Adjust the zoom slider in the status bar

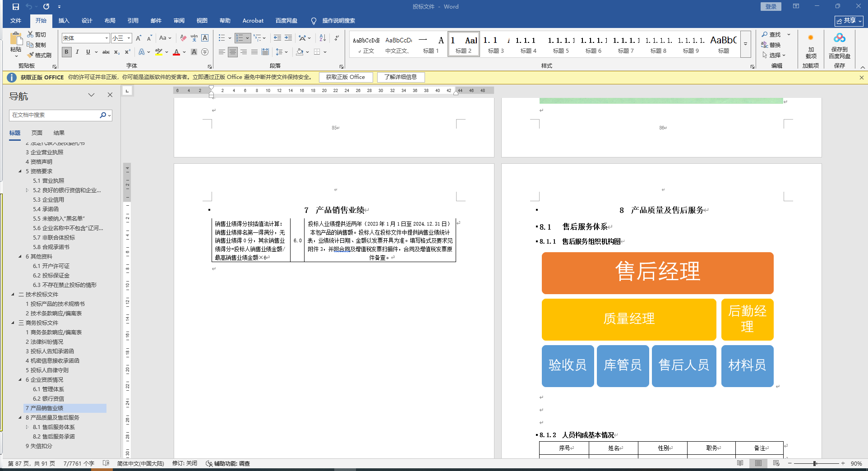(815, 463)
